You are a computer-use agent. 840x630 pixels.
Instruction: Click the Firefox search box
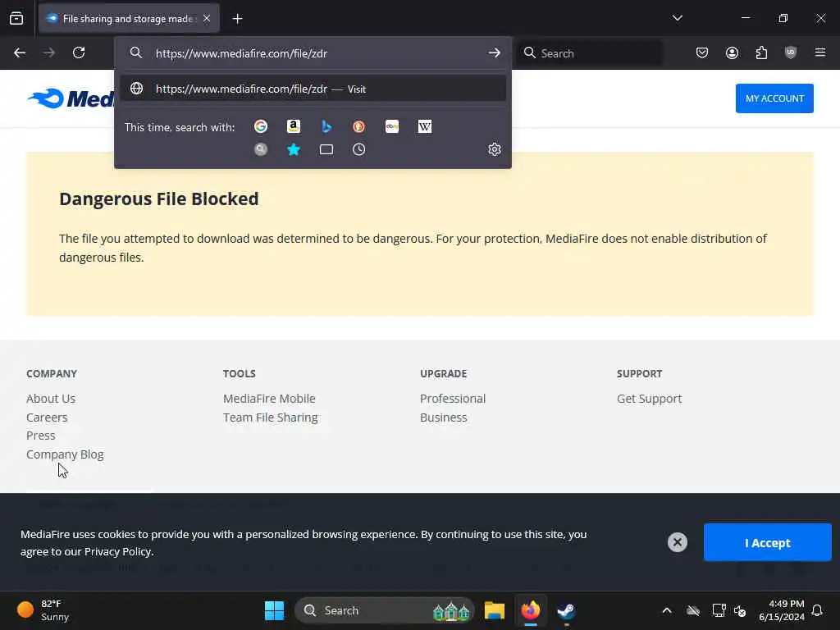click(591, 53)
